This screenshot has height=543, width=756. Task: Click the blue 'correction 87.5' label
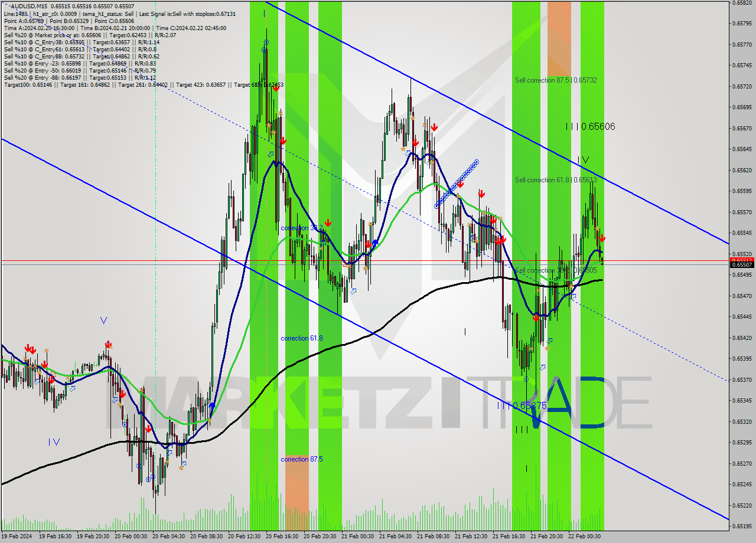302,459
